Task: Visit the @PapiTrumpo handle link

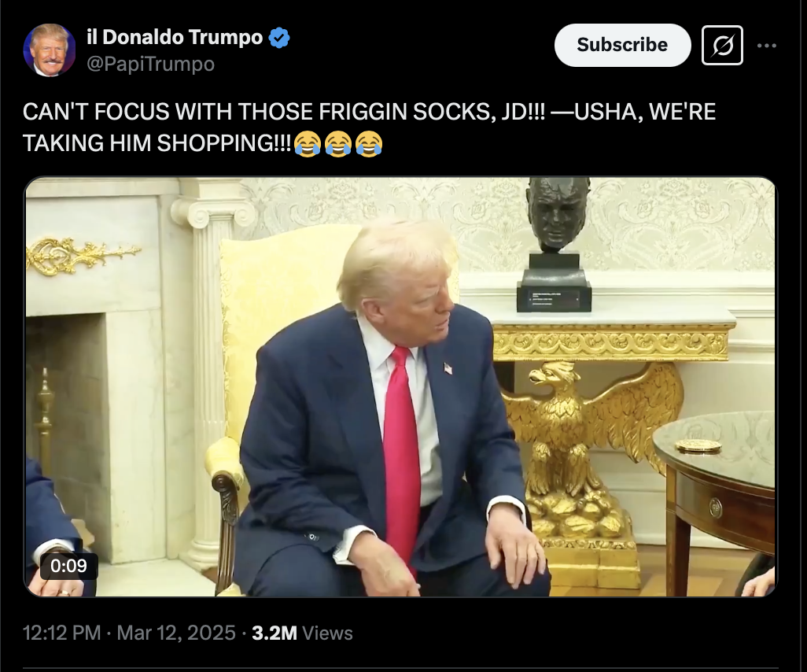Action: click(150, 64)
